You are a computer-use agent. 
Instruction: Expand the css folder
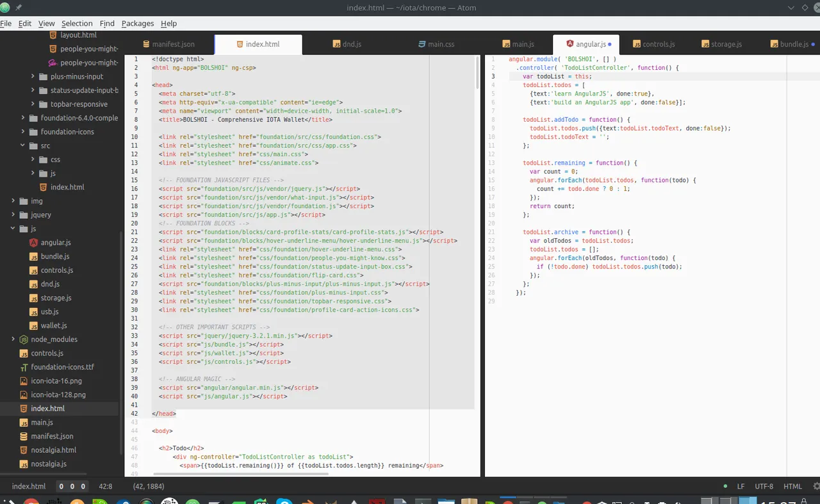coord(33,159)
